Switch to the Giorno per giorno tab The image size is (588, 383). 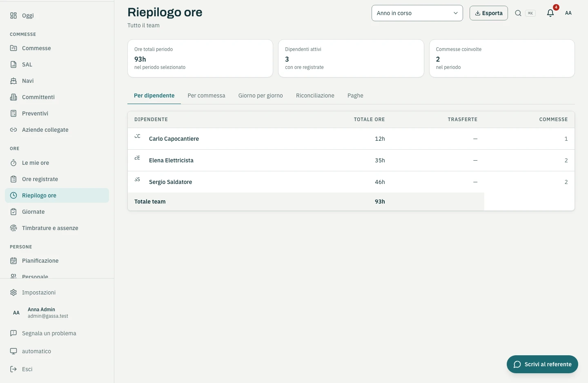tap(261, 95)
